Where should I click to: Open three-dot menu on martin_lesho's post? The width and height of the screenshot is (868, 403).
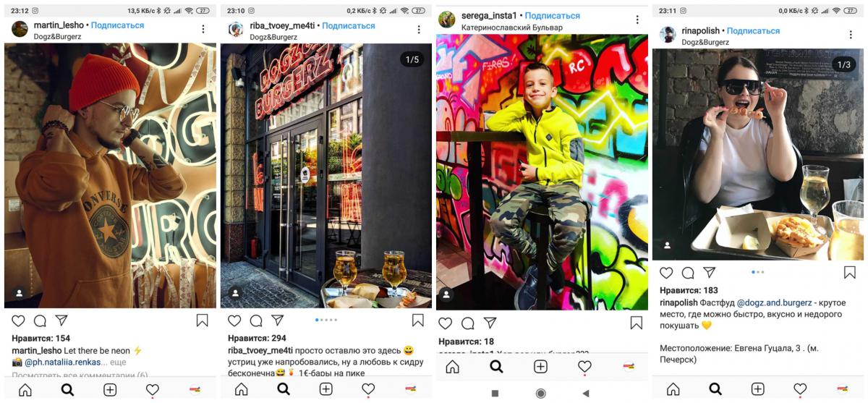[203, 30]
